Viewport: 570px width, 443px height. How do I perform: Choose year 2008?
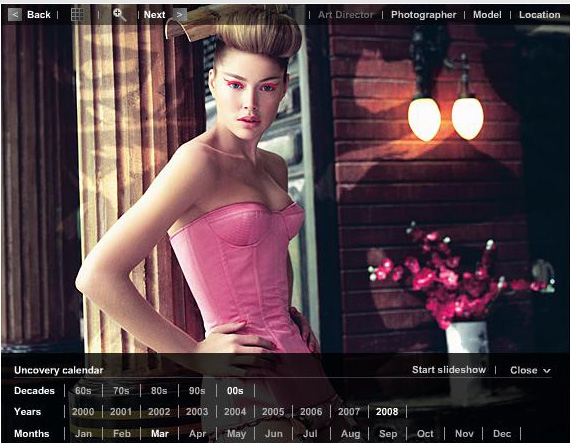[387, 412]
